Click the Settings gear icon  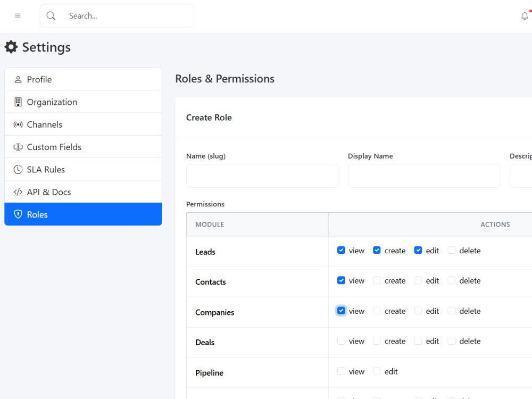pyautogui.click(x=11, y=47)
